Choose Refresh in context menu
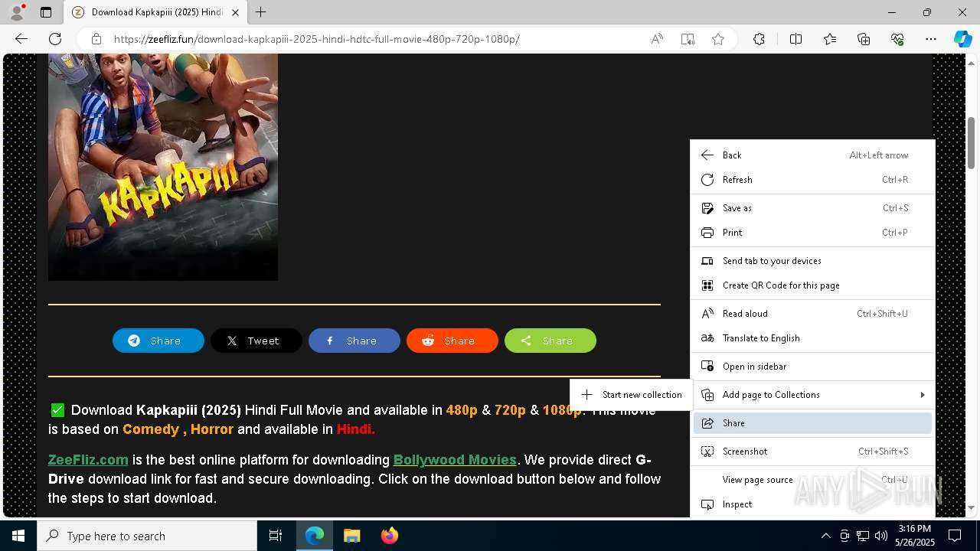The image size is (980, 551). pos(812,180)
